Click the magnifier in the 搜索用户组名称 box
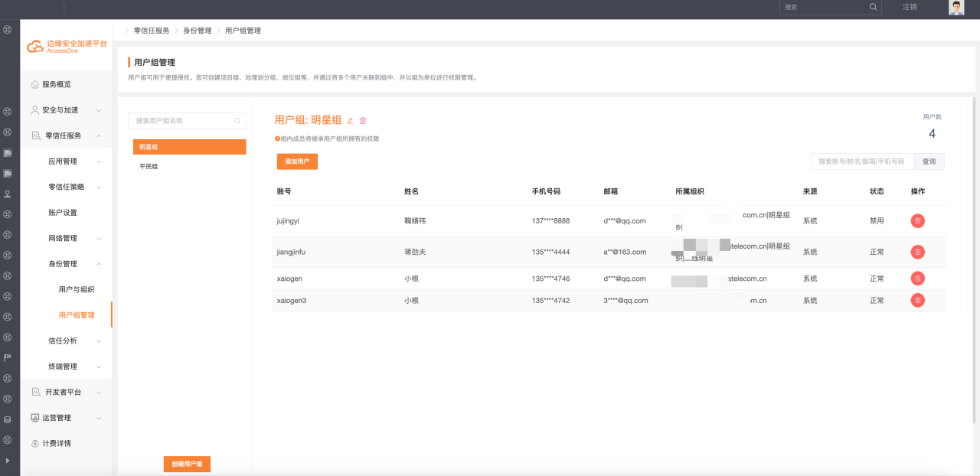 coord(237,121)
